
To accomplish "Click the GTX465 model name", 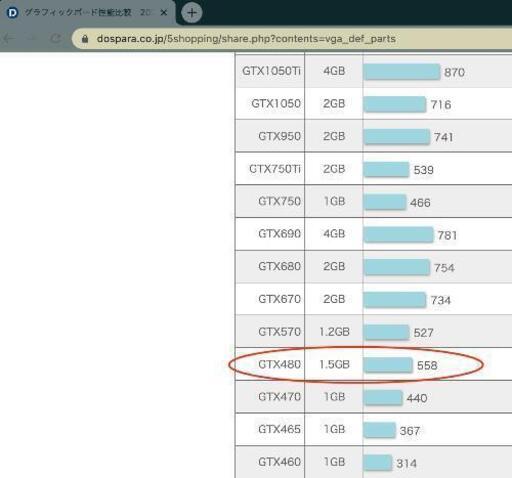I will (279, 429).
